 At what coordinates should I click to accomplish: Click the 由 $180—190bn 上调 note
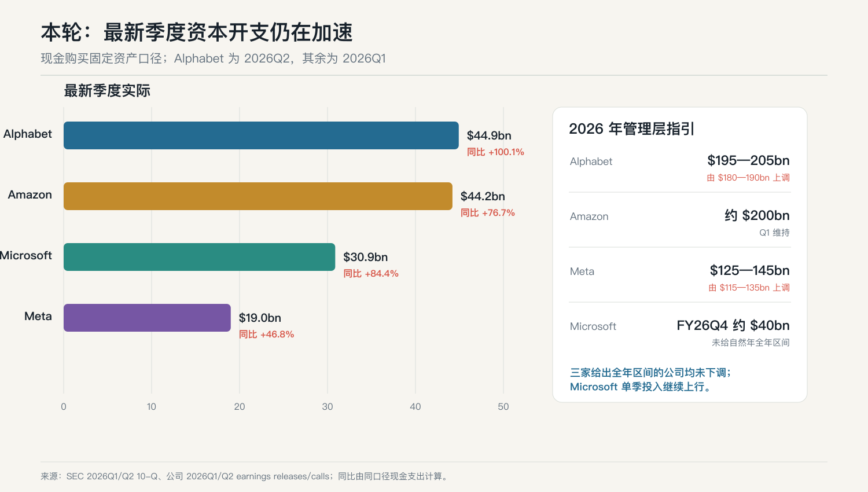[748, 178]
